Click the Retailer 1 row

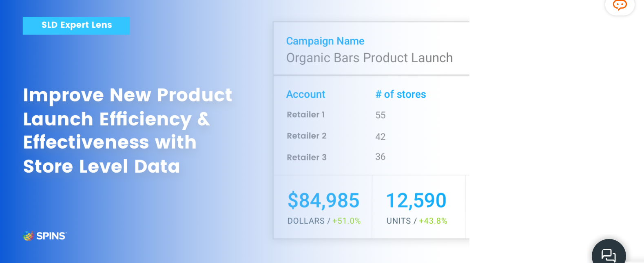click(x=305, y=114)
